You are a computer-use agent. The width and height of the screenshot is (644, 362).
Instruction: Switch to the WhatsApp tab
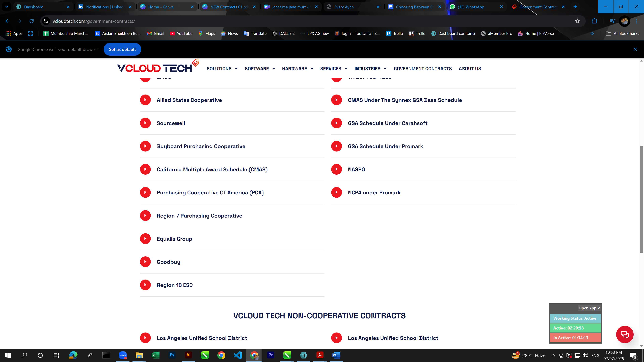(477, 7)
